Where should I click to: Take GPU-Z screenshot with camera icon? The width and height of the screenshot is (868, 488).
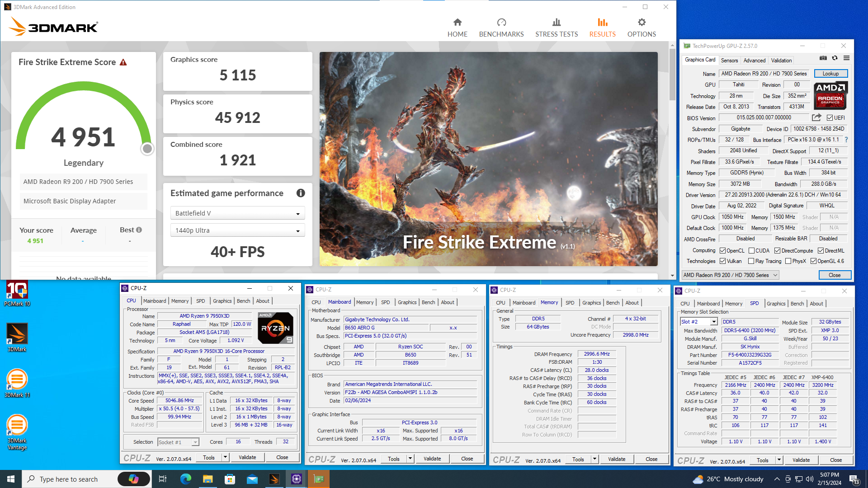[x=823, y=58]
